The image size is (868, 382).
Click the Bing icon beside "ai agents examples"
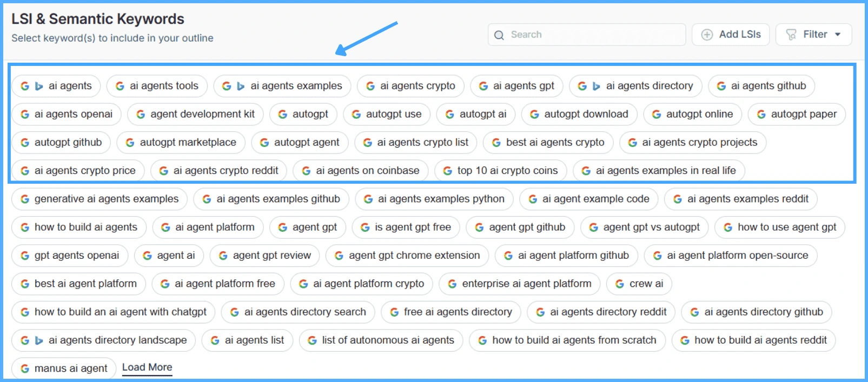pos(240,86)
